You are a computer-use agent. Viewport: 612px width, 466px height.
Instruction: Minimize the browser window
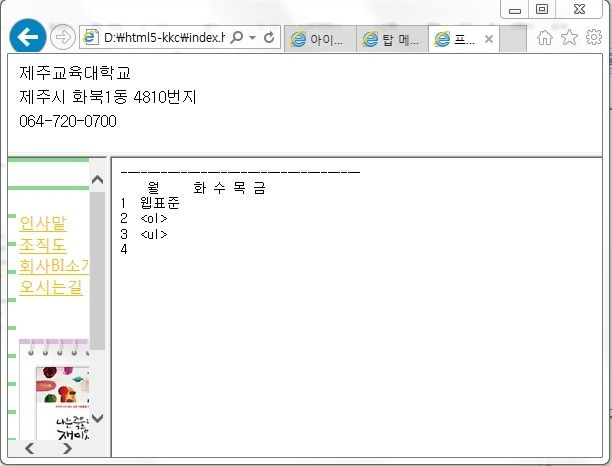coord(515,10)
